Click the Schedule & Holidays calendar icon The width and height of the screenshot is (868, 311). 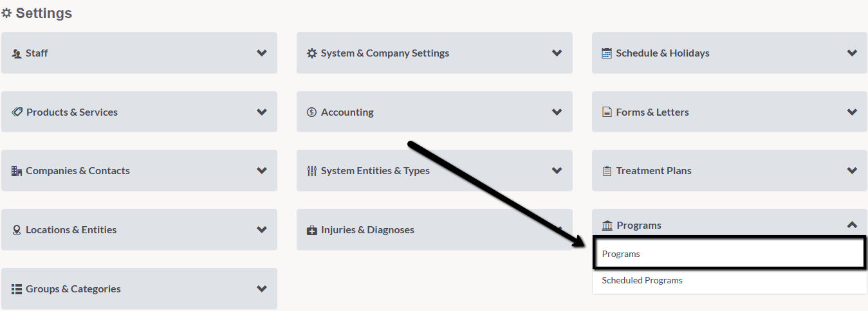(x=607, y=53)
